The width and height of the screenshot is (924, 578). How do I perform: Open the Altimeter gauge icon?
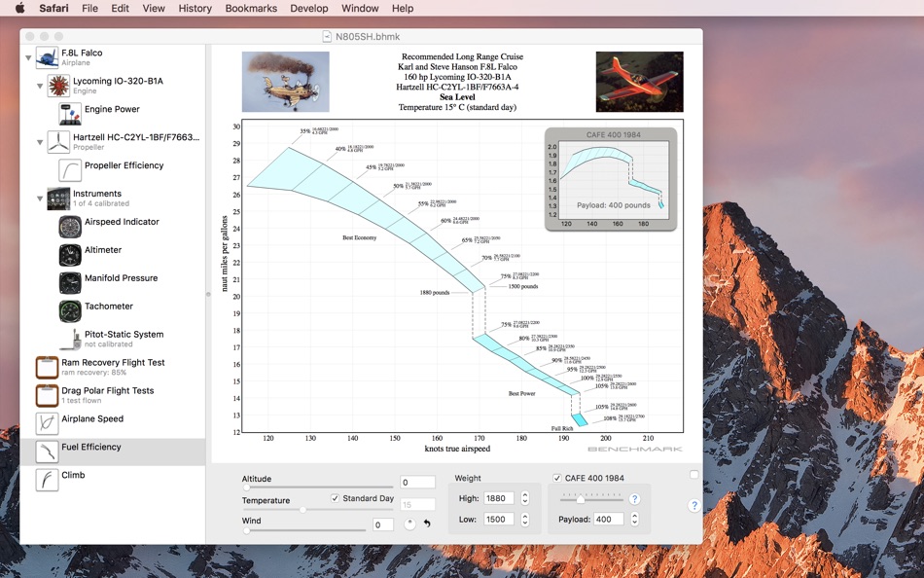point(70,255)
